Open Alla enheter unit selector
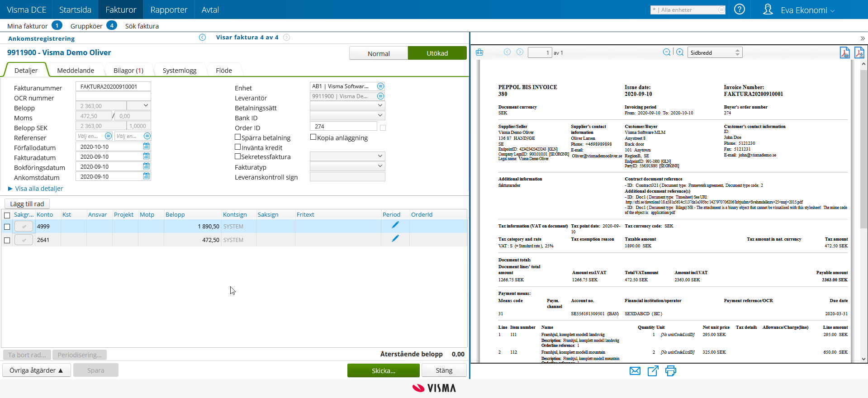868x398 pixels. pos(688,10)
